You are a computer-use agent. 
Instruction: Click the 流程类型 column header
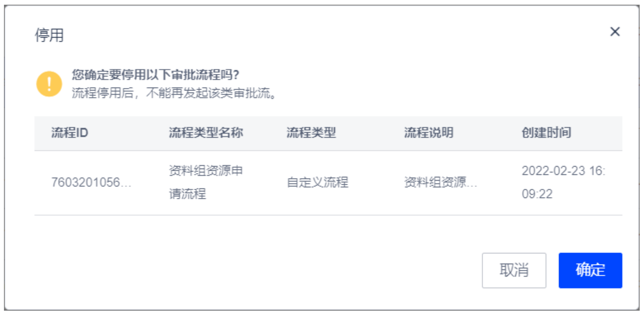[x=311, y=133]
